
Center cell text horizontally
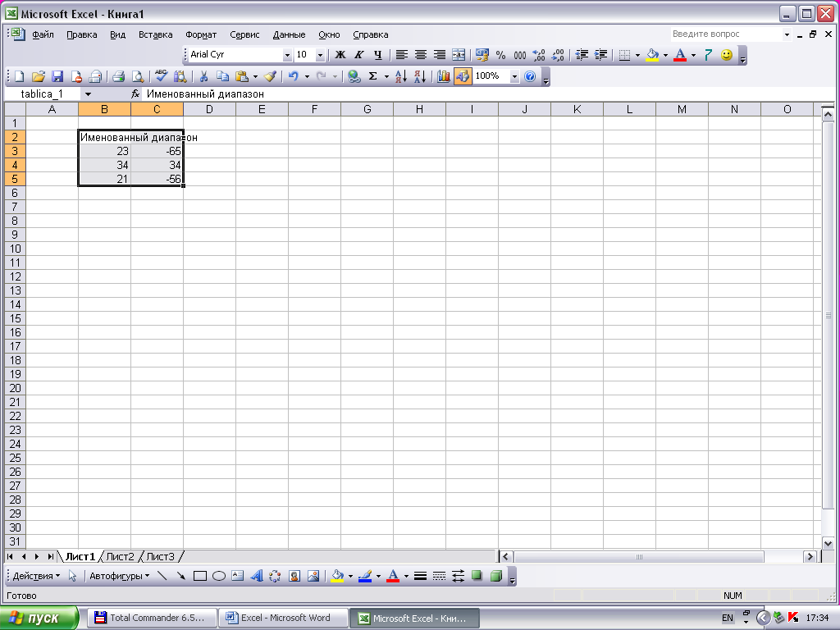tap(421, 55)
